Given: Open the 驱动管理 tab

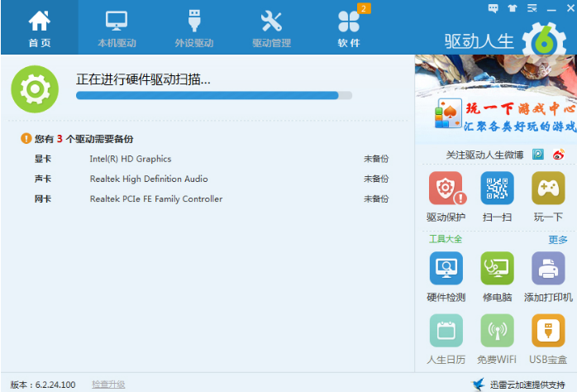Looking at the screenshot, I should pyautogui.click(x=271, y=27).
